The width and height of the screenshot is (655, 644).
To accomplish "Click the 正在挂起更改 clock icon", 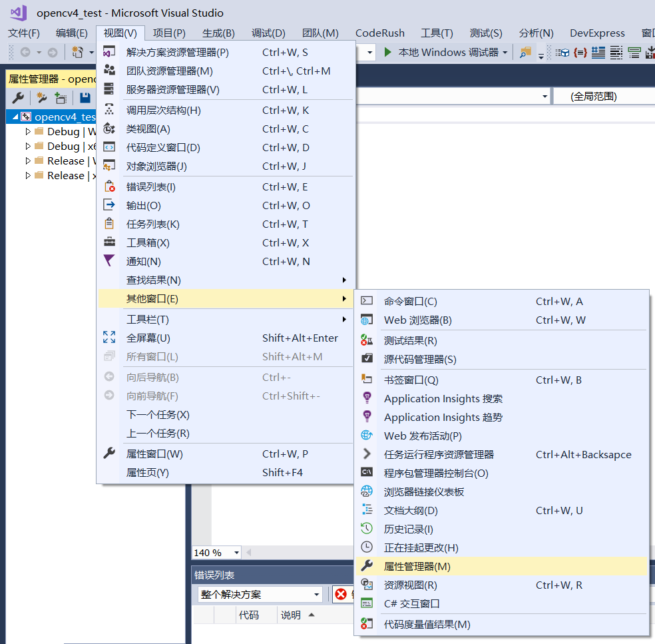I will [367, 547].
